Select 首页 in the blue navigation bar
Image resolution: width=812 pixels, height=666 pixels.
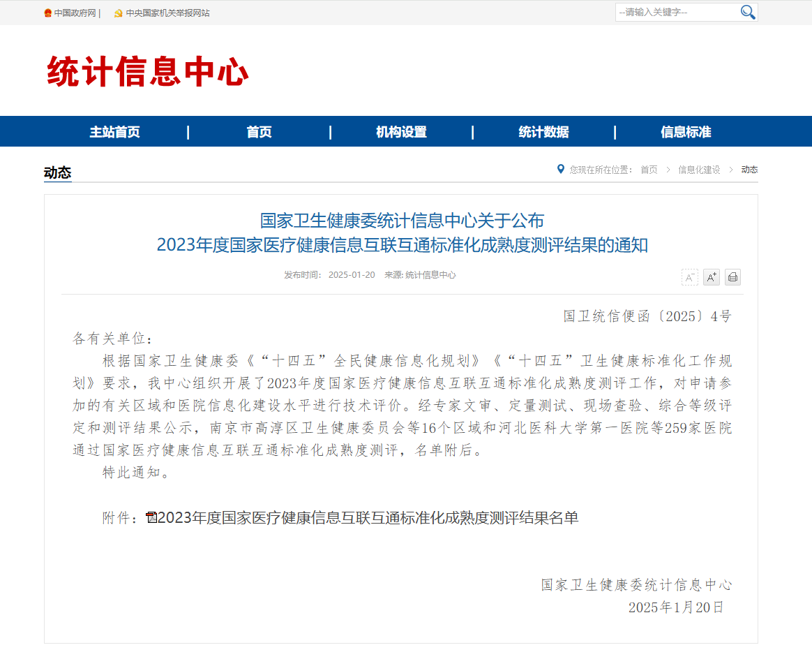click(x=259, y=132)
